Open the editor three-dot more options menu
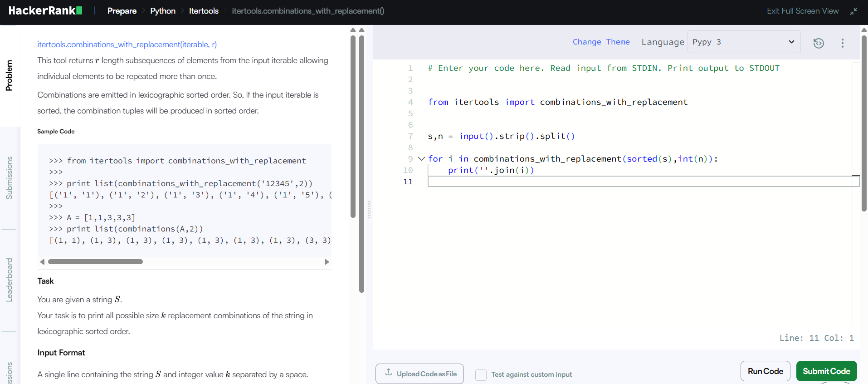This screenshot has width=868, height=384. [842, 43]
